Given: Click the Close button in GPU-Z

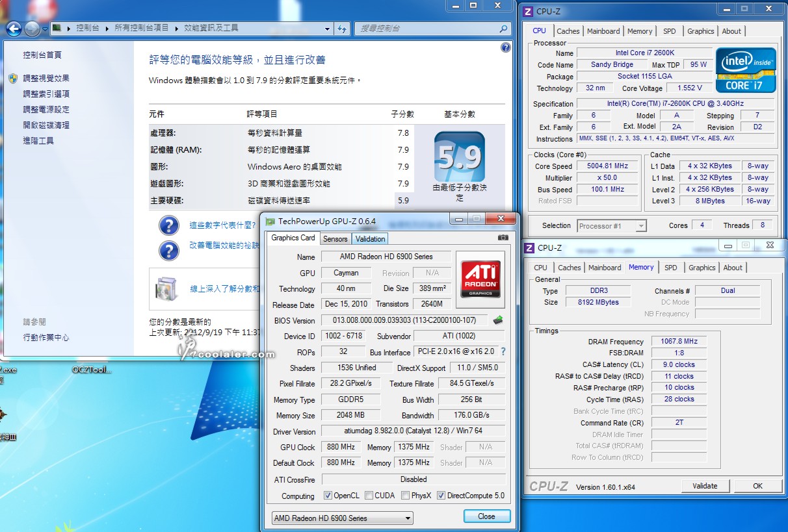Looking at the screenshot, I should coord(486,516).
